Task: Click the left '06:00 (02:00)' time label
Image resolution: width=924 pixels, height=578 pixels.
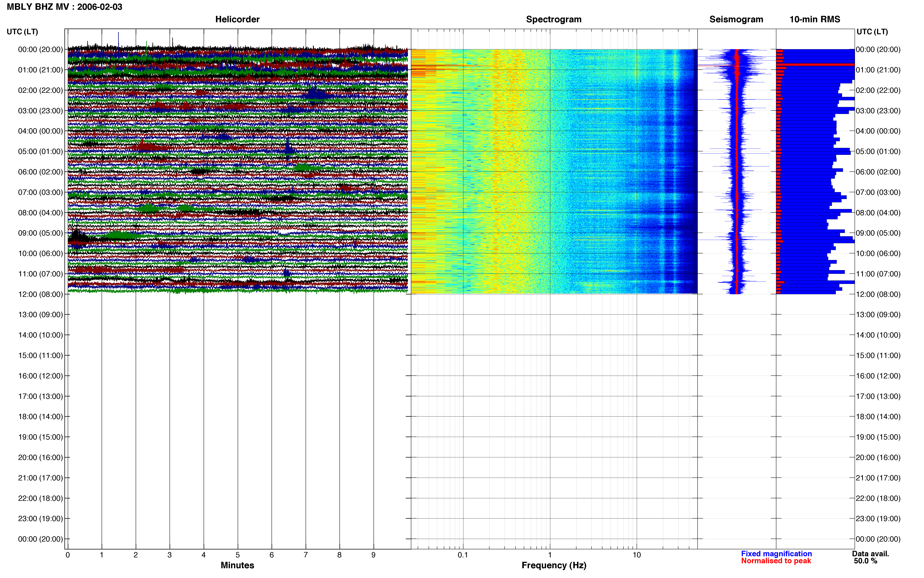Action: tap(41, 172)
